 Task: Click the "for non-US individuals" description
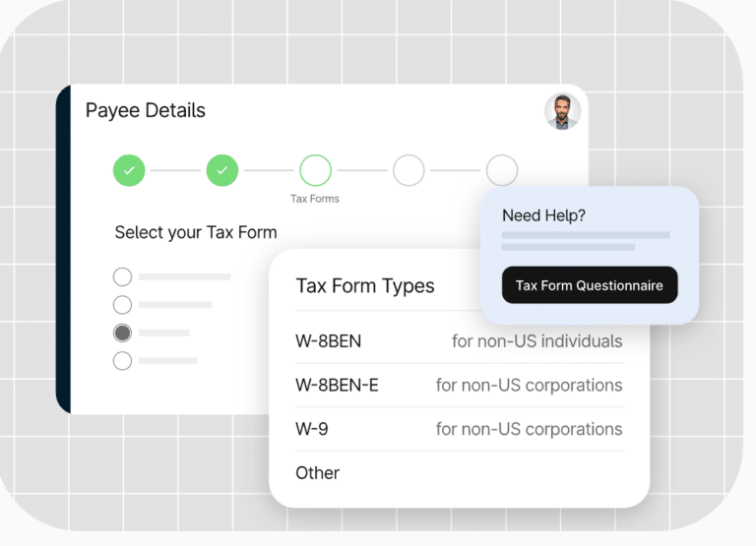pos(536,341)
